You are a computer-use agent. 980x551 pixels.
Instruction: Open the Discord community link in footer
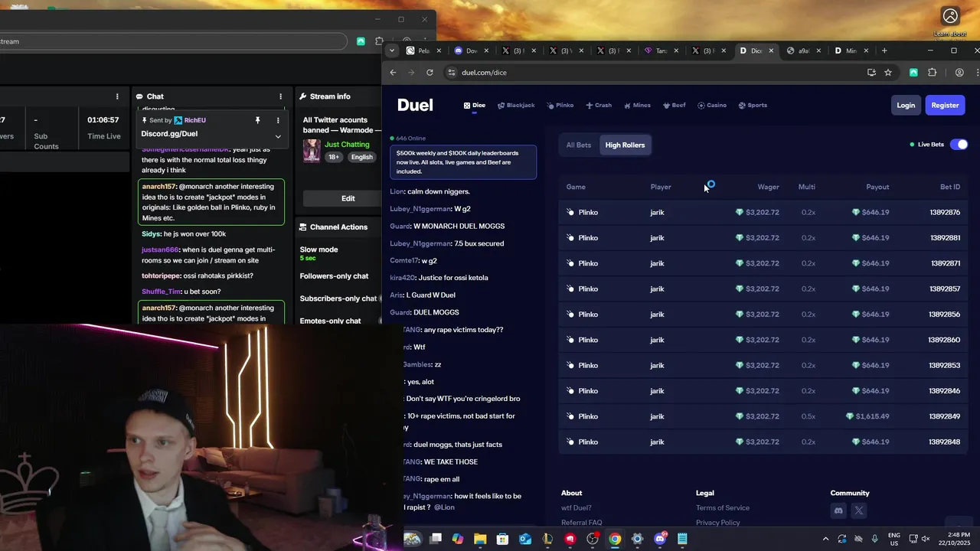838,510
